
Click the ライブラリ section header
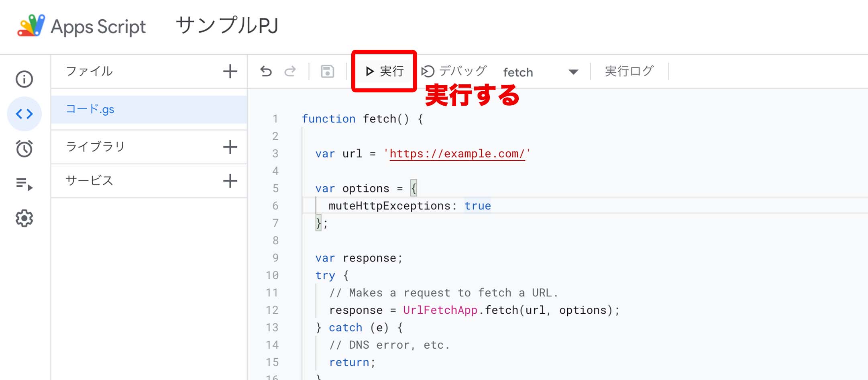click(95, 146)
